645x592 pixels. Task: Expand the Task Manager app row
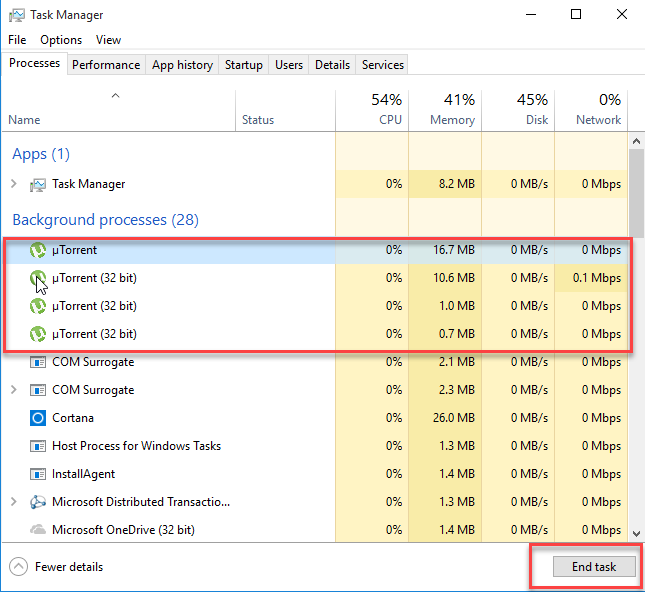click(14, 184)
